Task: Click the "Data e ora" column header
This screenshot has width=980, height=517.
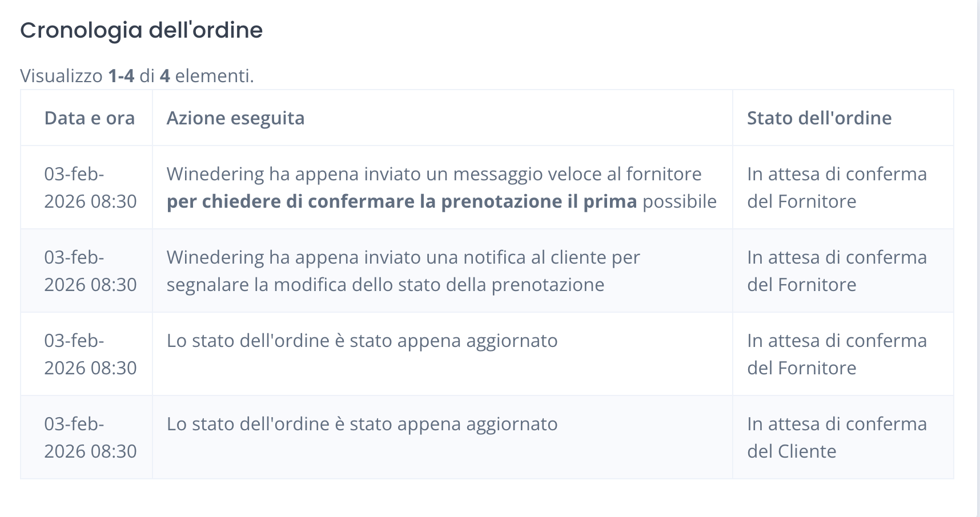Action: tap(90, 118)
